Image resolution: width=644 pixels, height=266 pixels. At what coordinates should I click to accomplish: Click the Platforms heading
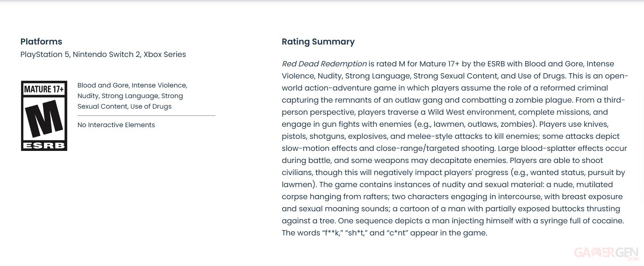pyautogui.click(x=41, y=42)
